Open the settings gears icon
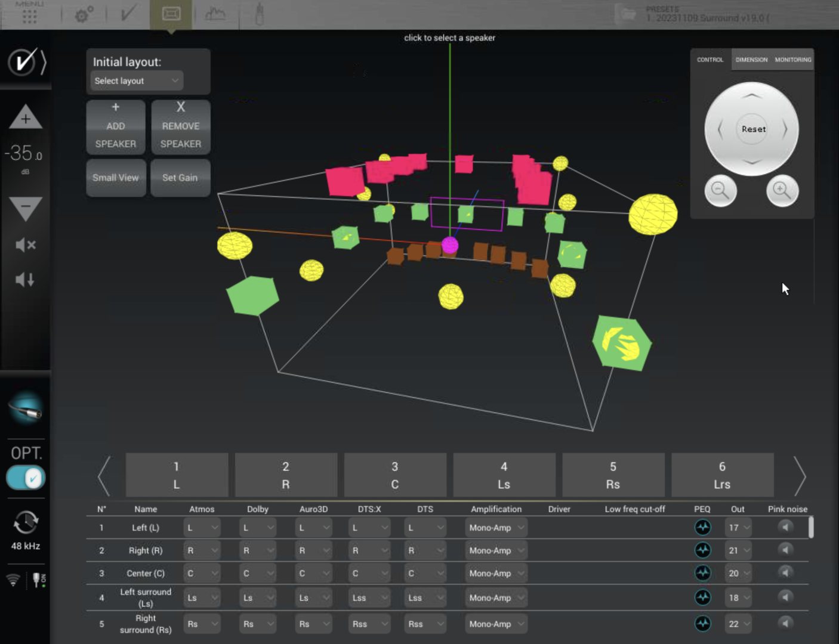This screenshot has width=839, height=644. pos(84,14)
